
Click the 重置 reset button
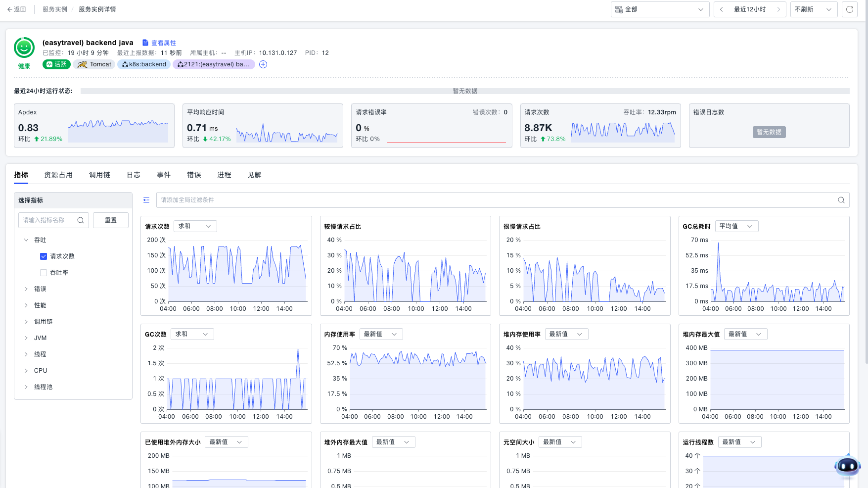click(x=110, y=220)
